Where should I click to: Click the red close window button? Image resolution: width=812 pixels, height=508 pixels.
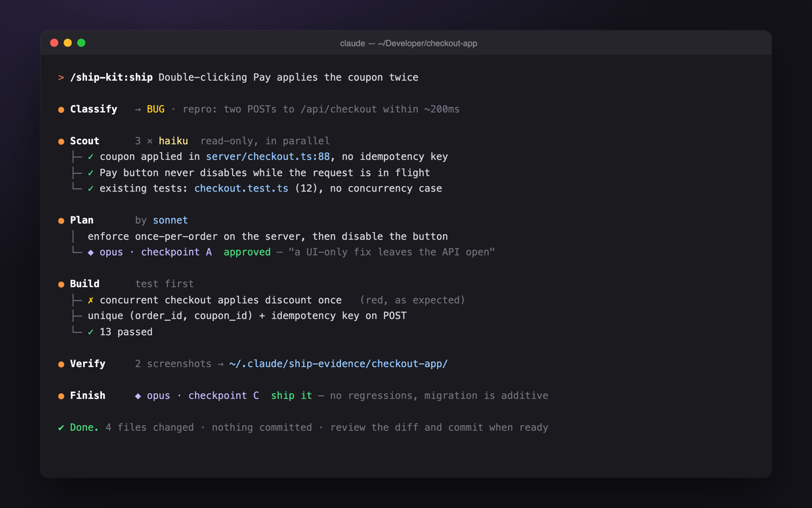click(54, 43)
